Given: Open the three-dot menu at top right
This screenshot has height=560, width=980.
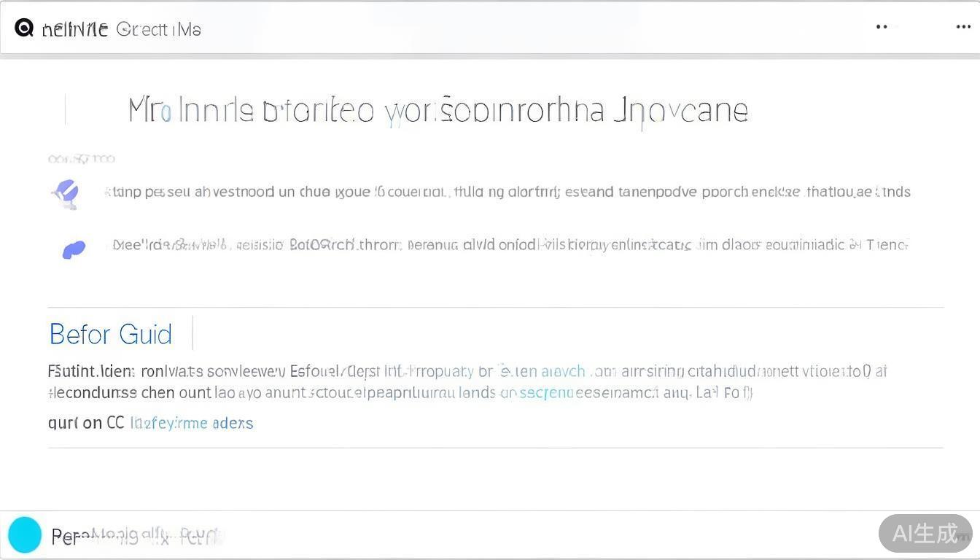Looking at the screenshot, I should tap(962, 27).
